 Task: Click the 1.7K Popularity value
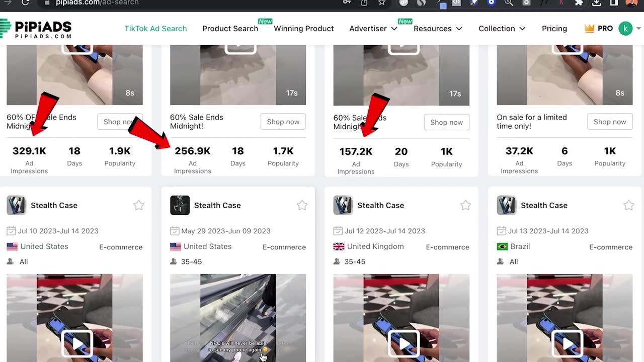pos(283,151)
